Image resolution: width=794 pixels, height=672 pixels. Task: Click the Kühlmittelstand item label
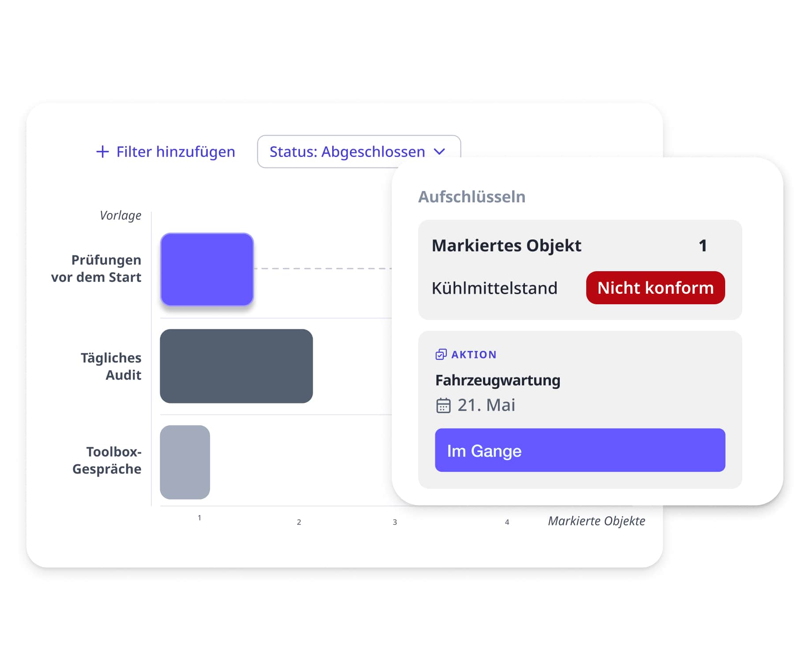point(494,288)
